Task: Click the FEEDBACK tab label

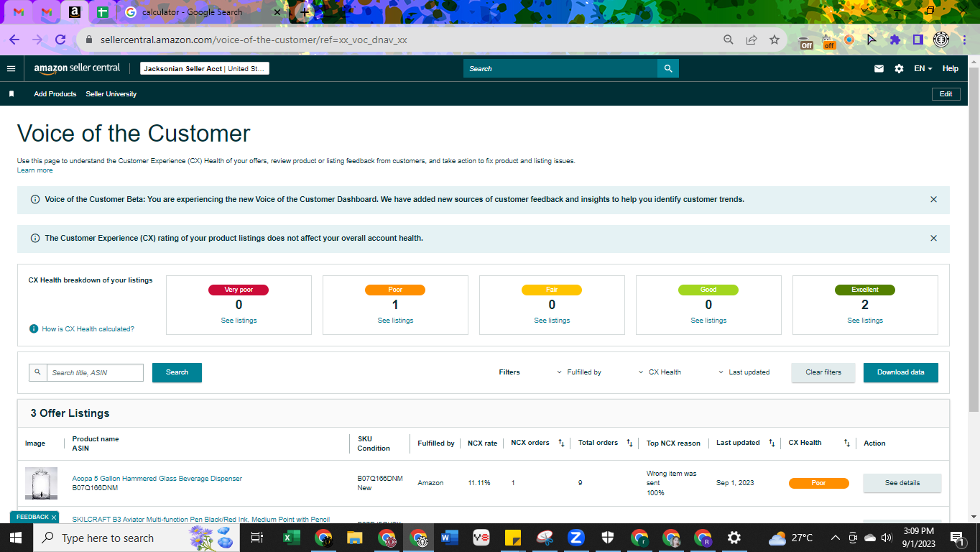Action: [x=32, y=517]
